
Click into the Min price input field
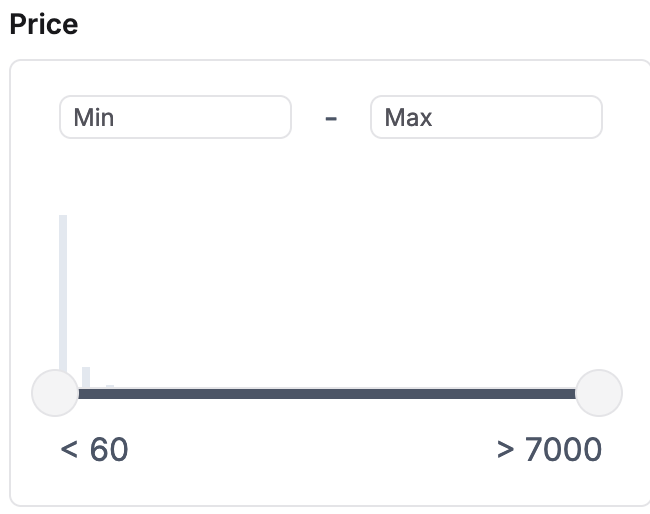[175, 117]
